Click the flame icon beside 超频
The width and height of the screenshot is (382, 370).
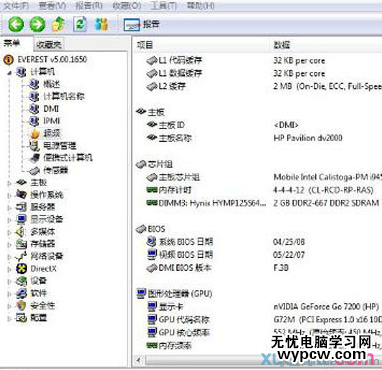34,133
